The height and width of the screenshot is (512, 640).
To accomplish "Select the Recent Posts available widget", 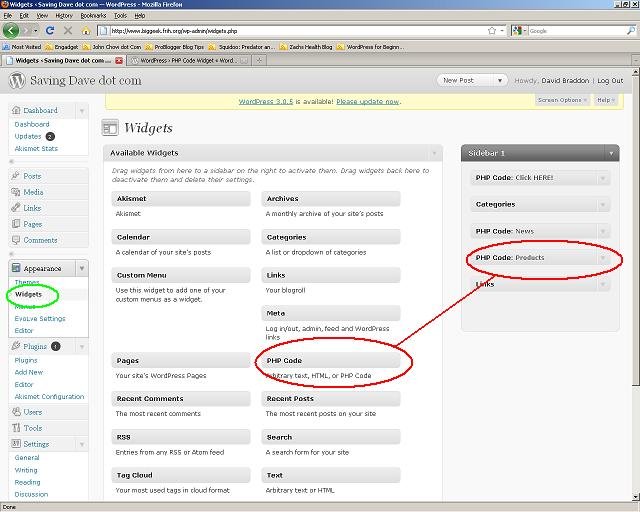I will click(331, 398).
